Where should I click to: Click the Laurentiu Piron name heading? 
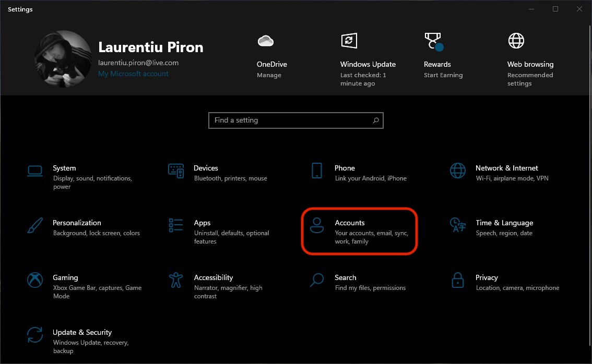pyautogui.click(x=151, y=47)
